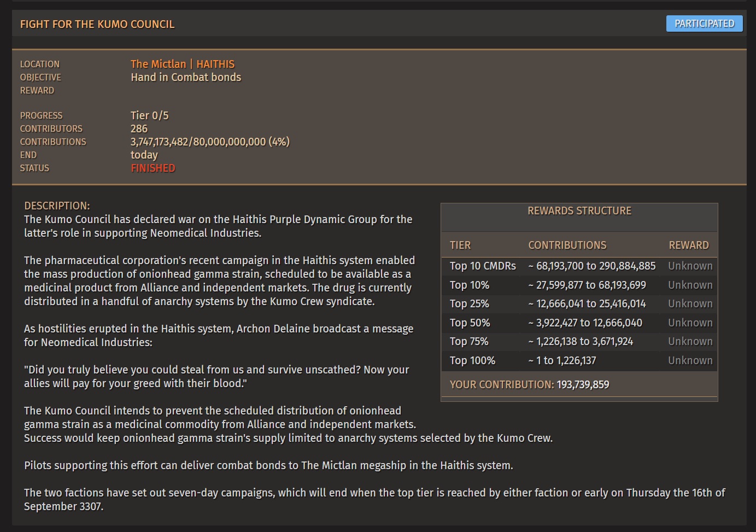The width and height of the screenshot is (756, 532).
Task: Click the LOCATION label
Action: (x=40, y=64)
